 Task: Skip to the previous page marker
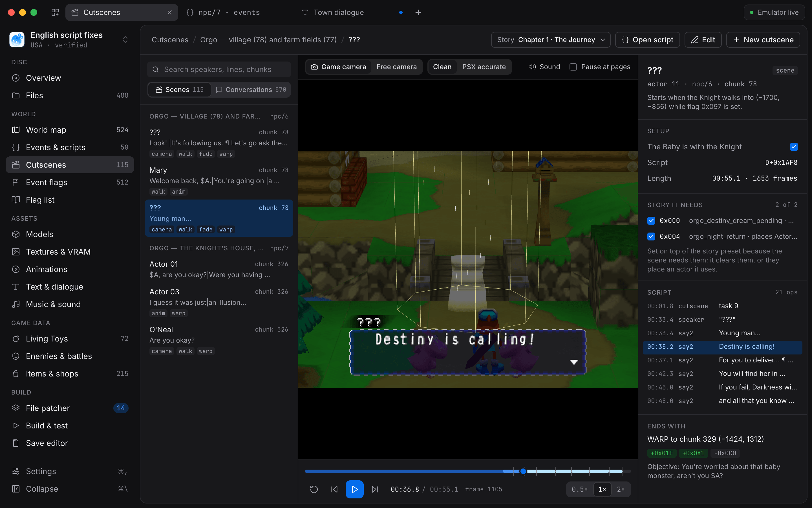point(334,489)
